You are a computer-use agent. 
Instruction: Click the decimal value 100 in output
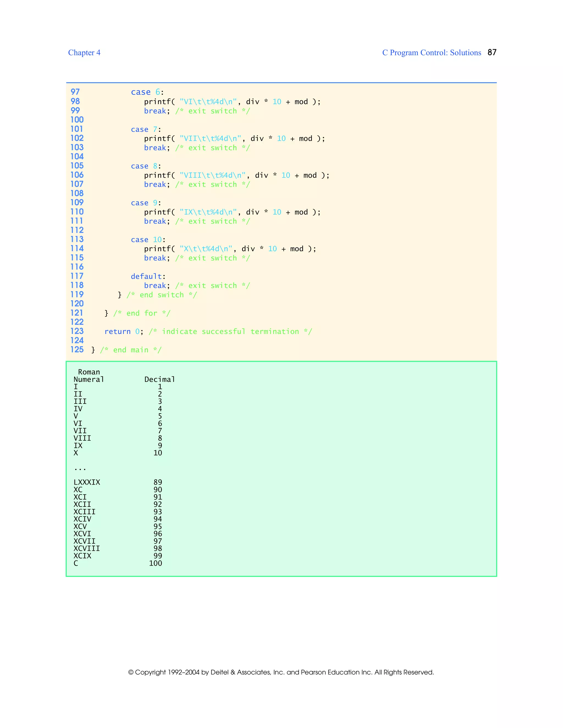[x=155, y=563]
